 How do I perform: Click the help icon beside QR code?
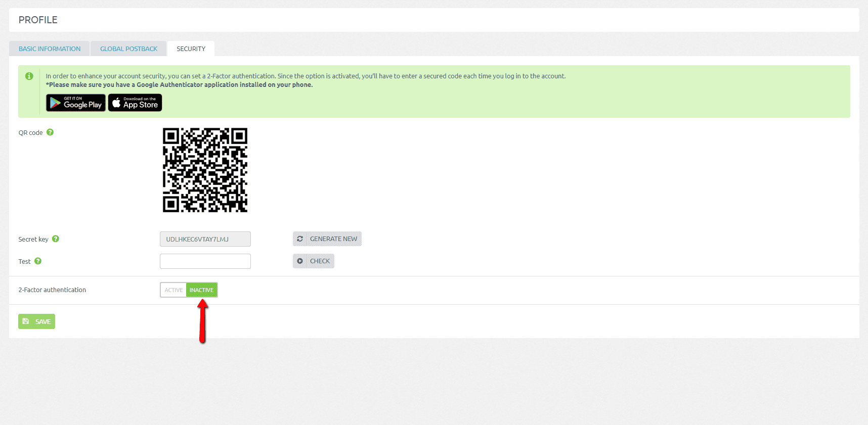click(50, 132)
